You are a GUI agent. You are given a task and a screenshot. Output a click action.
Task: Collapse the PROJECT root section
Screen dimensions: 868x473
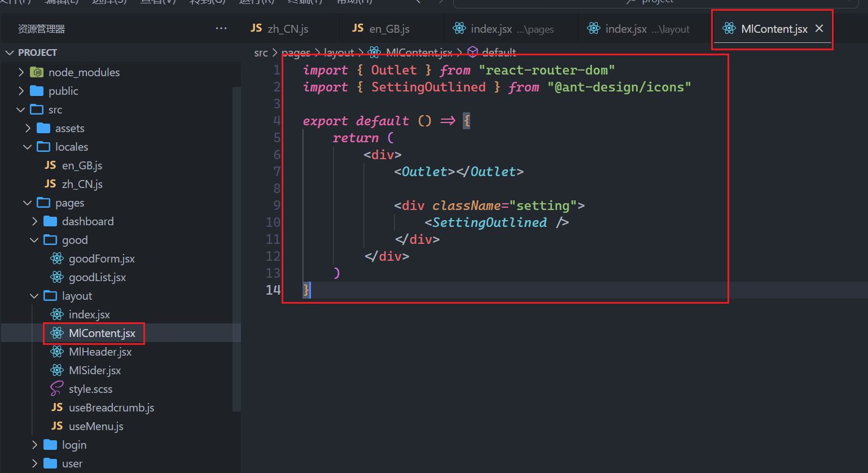[x=10, y=52]
